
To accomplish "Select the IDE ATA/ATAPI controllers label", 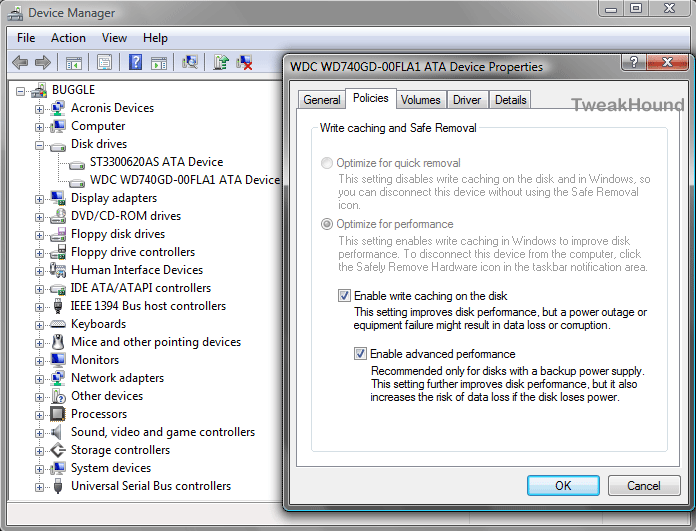I will click(x=141, y=288).
